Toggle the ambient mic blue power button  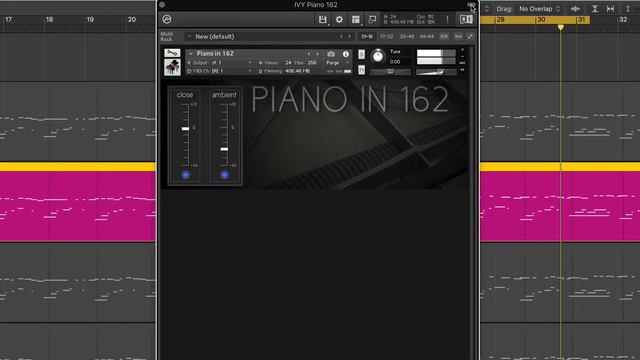tap(224, 175)
